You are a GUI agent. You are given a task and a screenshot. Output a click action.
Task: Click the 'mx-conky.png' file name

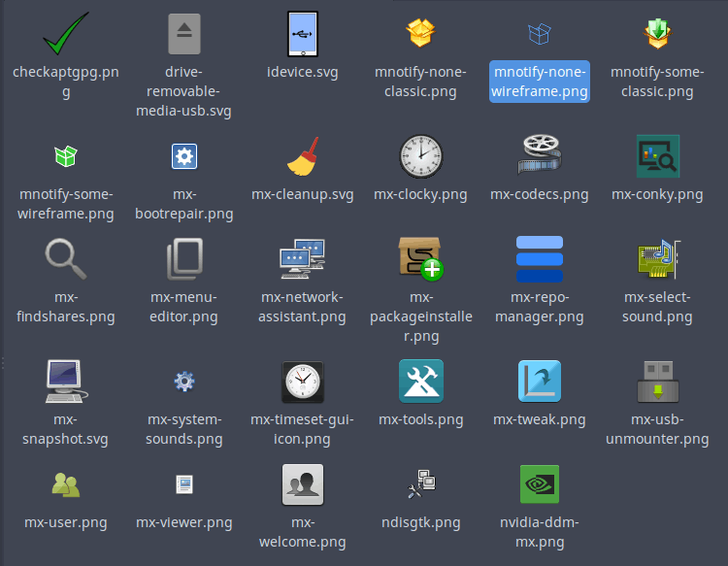click(x=657, y=194)
